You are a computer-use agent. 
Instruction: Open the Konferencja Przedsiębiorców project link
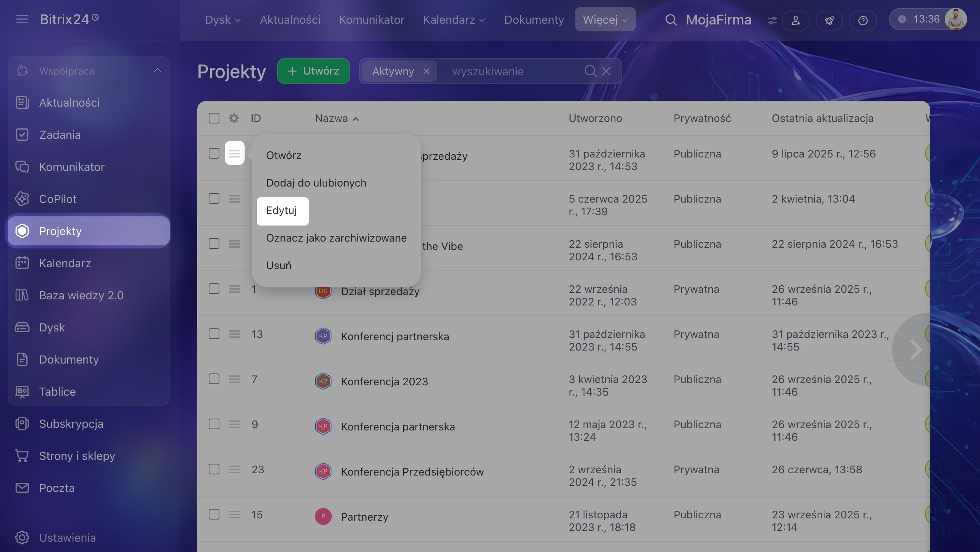(412, 472)
